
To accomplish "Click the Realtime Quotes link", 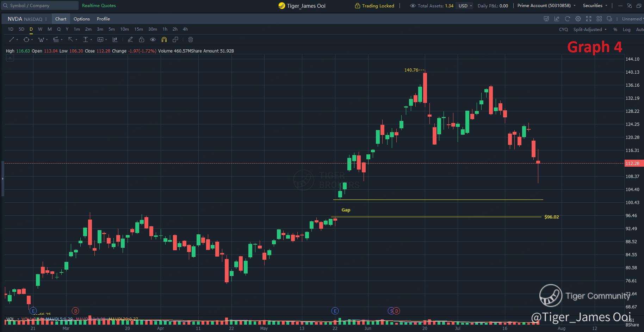I will (99, 6).
